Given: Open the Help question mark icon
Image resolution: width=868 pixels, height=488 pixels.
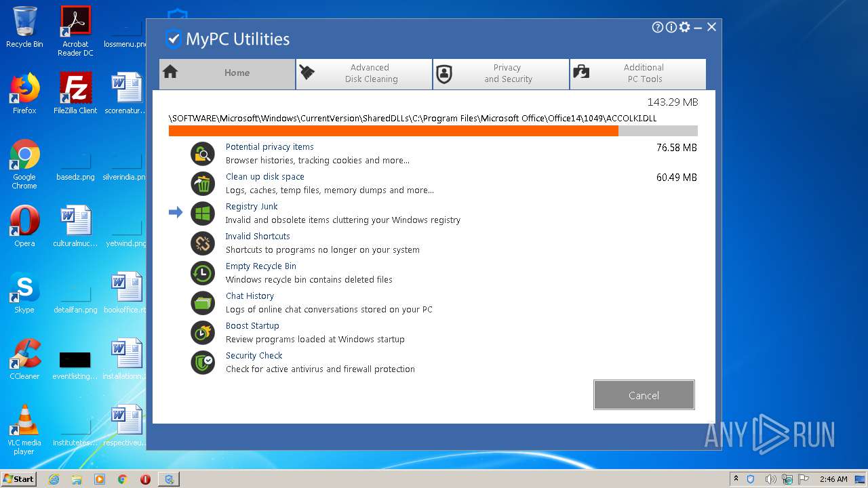Looking at the screenshot, I should coord(658,27).
